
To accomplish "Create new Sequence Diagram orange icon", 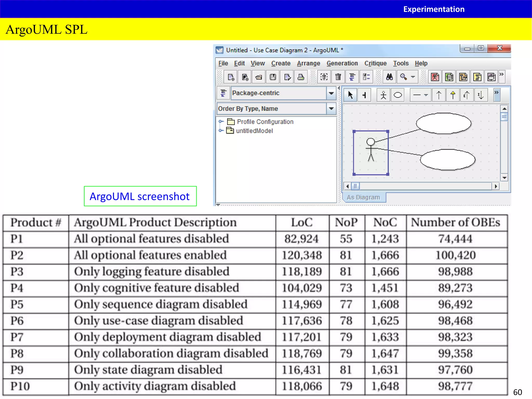I will 463,77.
